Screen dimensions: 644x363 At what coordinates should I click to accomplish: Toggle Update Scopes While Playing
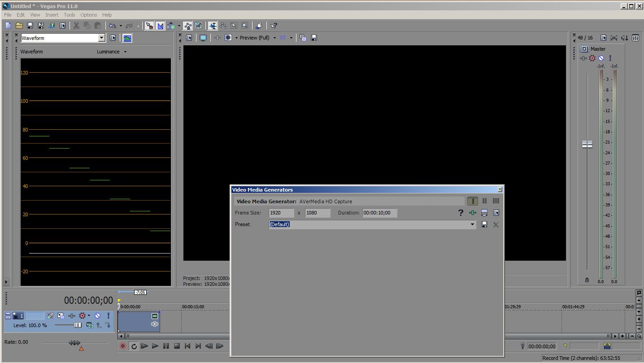(127, 38)
